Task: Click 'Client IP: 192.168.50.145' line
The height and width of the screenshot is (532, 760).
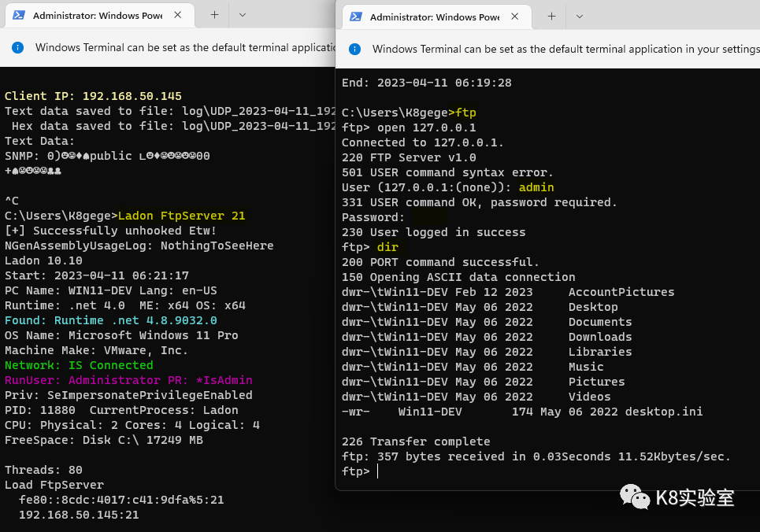Action: (93, 96)
